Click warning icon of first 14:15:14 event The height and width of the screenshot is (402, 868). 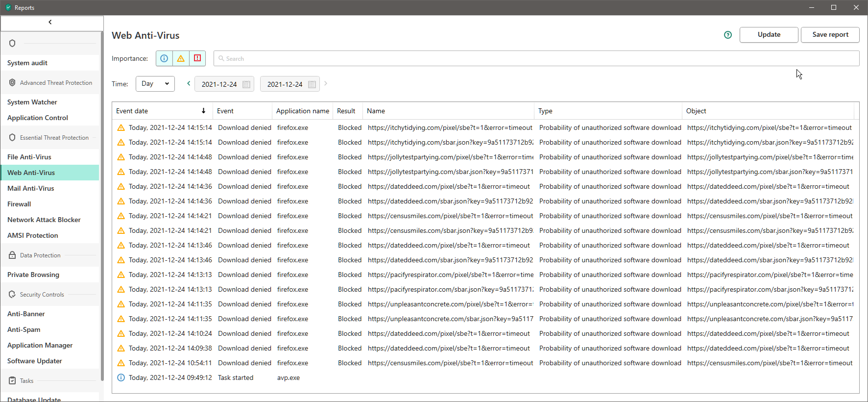pyautogui.click(x=121, y=128)
